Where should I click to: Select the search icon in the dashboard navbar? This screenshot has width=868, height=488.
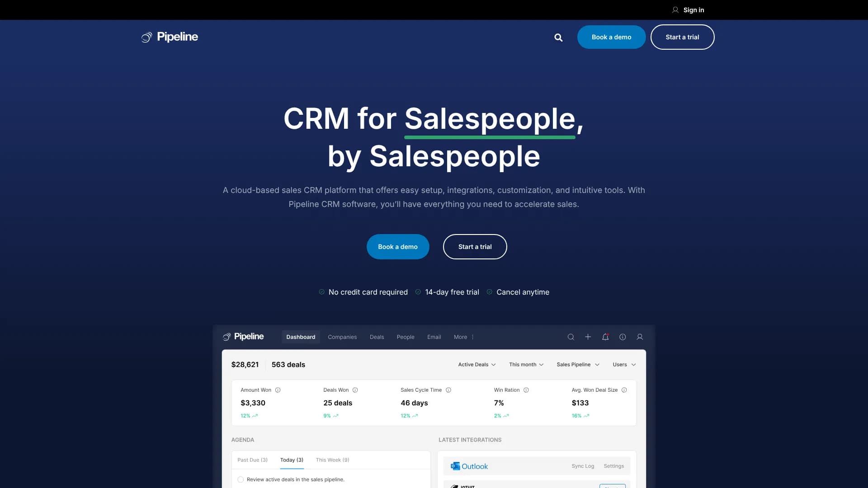pyautogui.click(x=571, y=337)
